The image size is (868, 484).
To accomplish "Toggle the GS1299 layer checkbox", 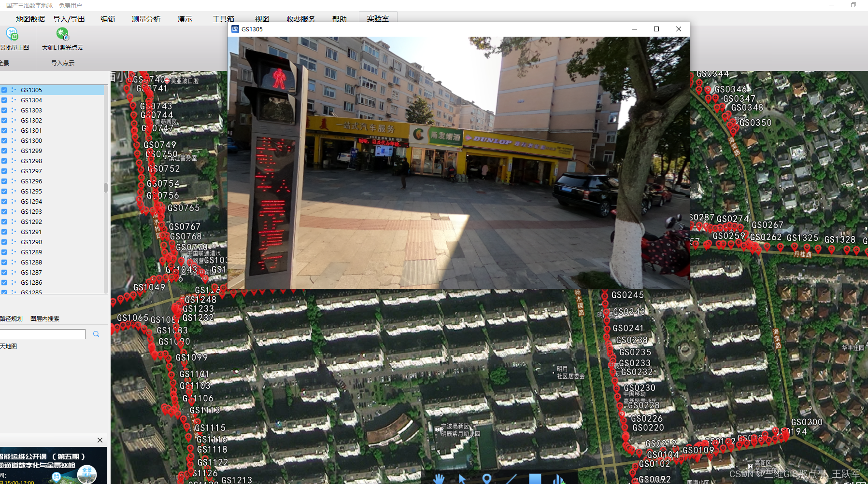I will coord(4,151).
